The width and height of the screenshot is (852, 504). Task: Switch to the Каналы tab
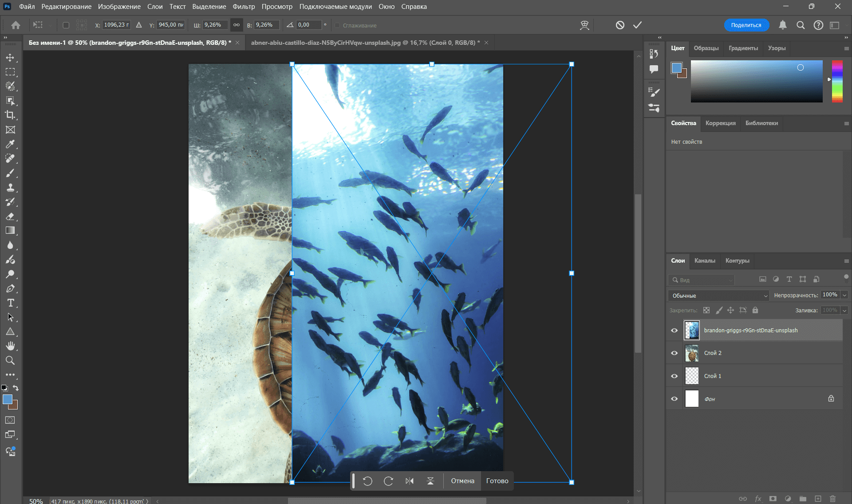pyautogui.click(x=705, y=261)
